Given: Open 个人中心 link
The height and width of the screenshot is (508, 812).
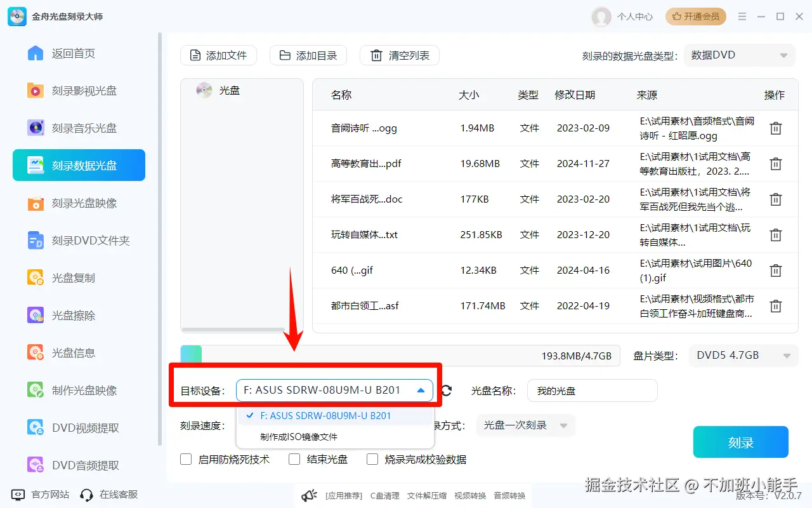Looking at the screenshot, I should click(635, 17).
